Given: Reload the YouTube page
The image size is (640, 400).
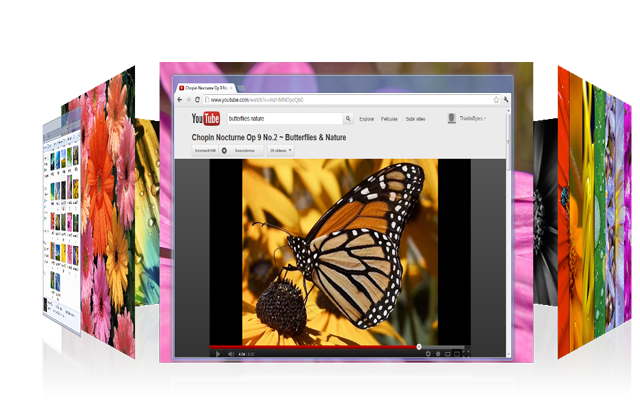Looking at the screenshot, I should click(x=197, y=100).
